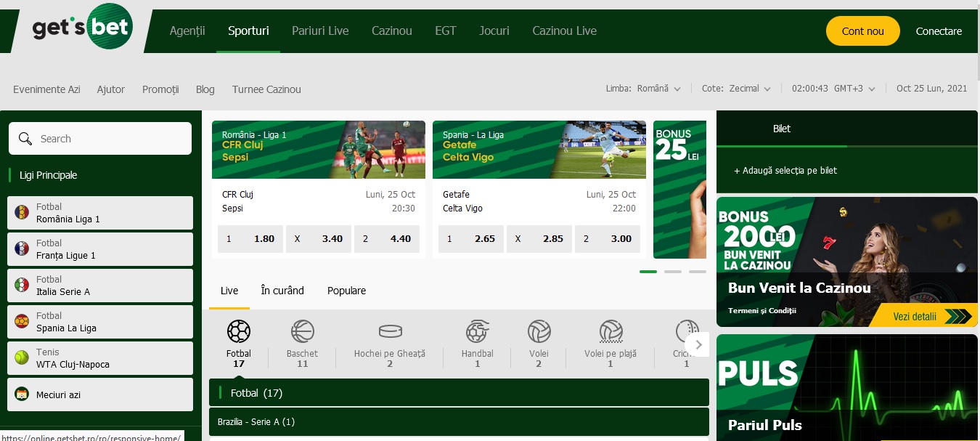Open the Promoții link

(x=160, y=89)
